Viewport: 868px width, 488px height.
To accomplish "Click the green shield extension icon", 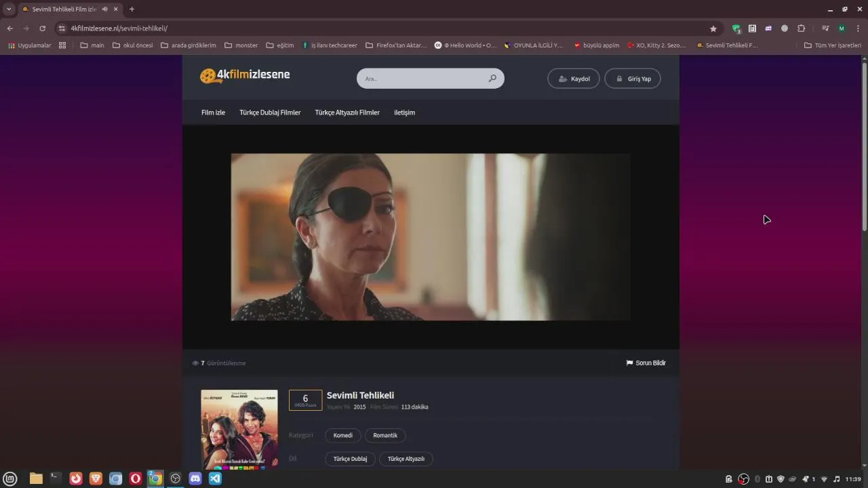I will click(736, 28).
